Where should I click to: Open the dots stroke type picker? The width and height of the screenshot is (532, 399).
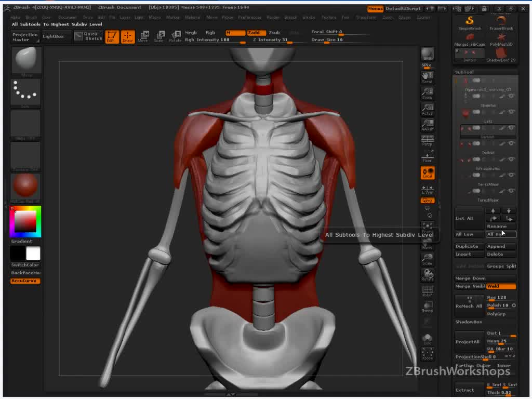pos(26,92)
